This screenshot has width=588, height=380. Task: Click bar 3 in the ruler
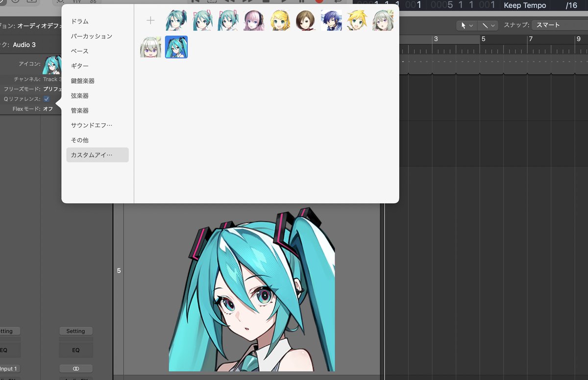(x=436, y=39)
